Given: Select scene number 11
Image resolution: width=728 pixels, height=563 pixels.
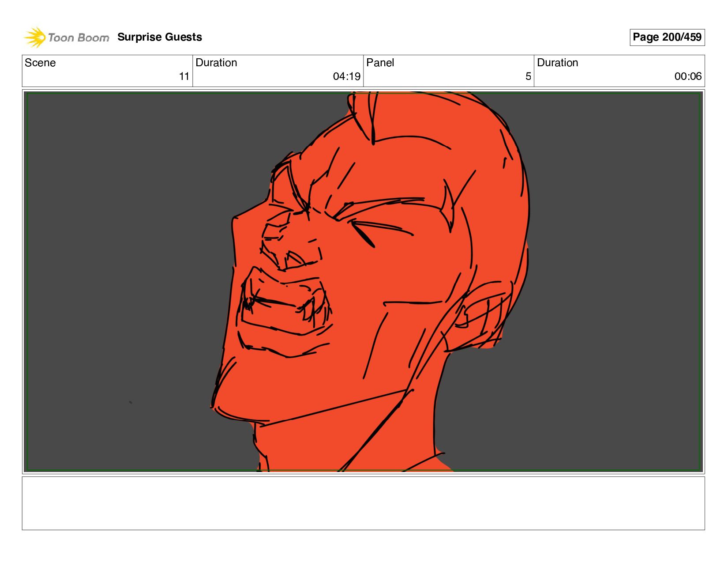Looking at the screenshot, I should [184, 76].
